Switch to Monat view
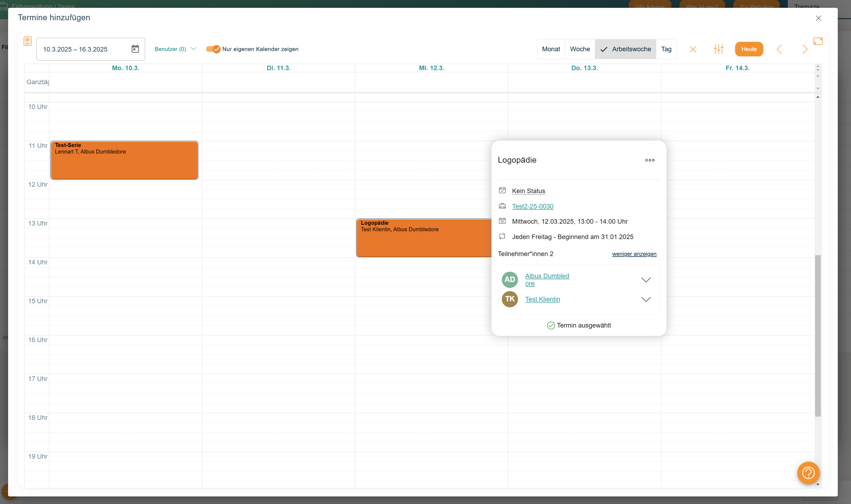The image size is (851, 504). (551, 49)
